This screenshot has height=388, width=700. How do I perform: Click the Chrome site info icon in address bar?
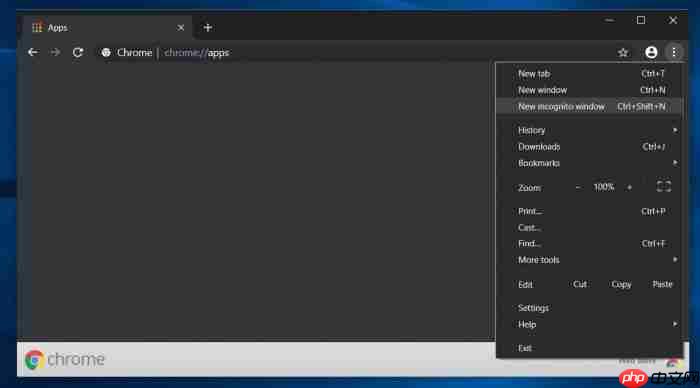pyautogui.click(x=106, y=53)
